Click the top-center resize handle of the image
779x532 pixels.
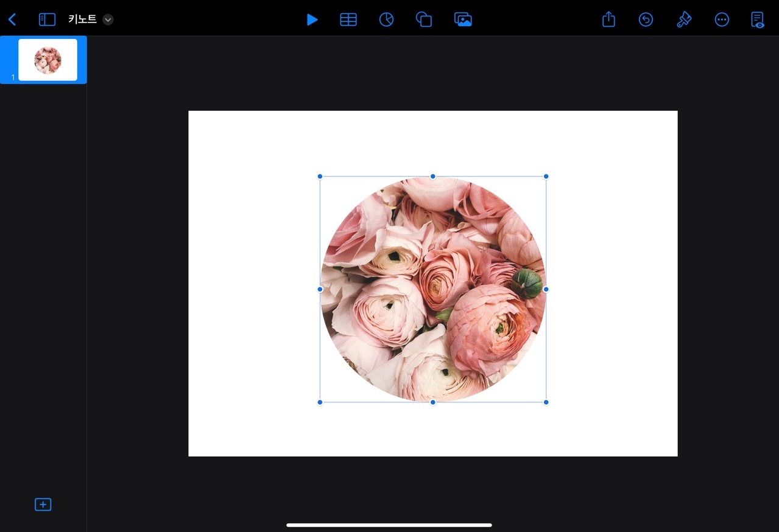(433, 177)
